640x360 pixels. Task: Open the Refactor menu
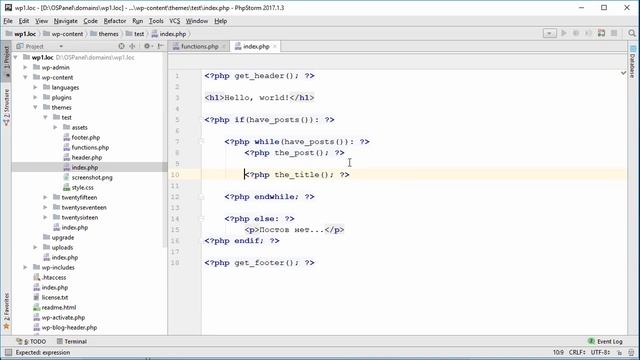click(115, 21)
